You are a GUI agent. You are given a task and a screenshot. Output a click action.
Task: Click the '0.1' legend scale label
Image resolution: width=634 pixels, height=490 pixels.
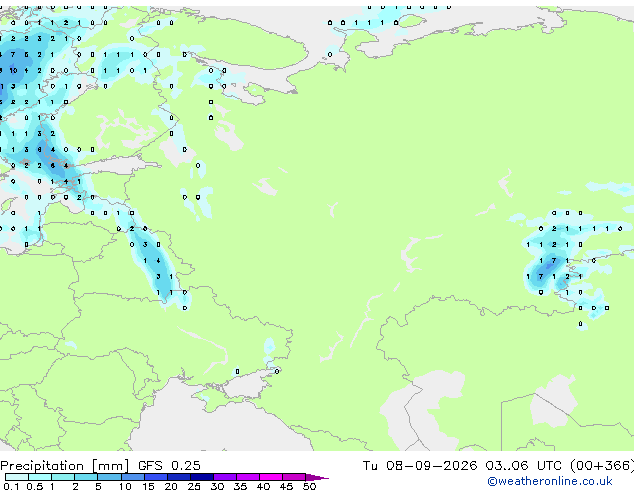(11, 486)
